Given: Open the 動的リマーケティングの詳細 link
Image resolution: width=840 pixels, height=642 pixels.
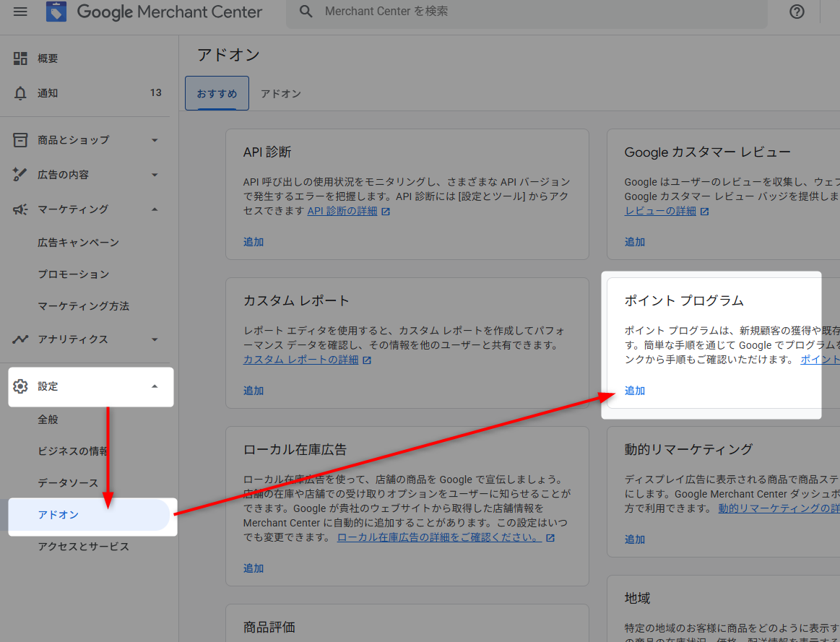Looking at the screenshot, I should click(x=779, y=508).
